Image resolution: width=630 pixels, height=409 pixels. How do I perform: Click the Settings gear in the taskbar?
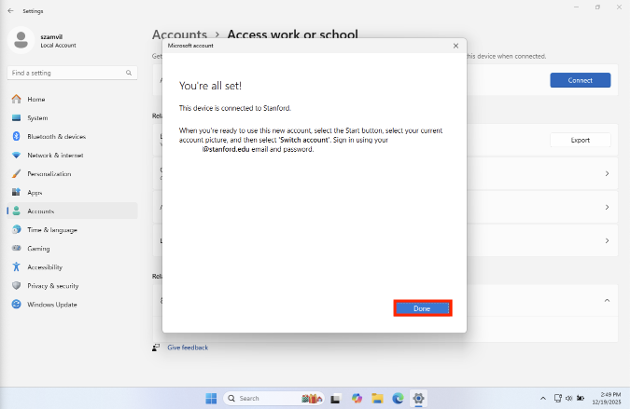coord(418,398)
